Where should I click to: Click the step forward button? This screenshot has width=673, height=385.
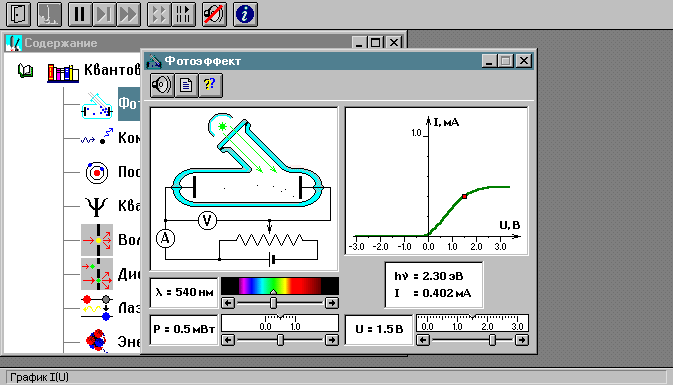click(104, 14)
